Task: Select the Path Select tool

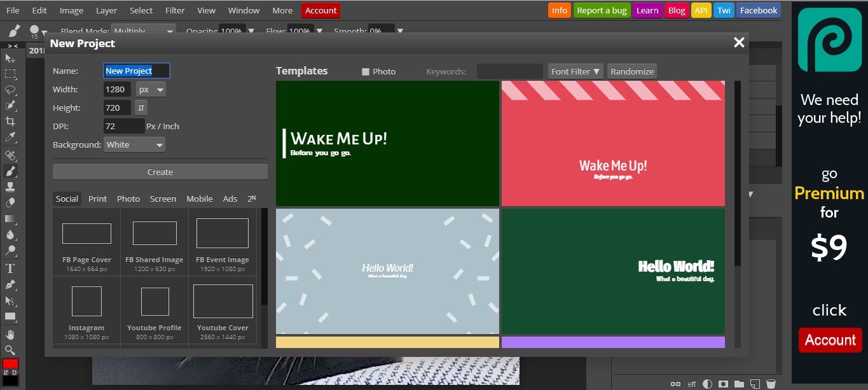Action: click(x=10, y=300)
